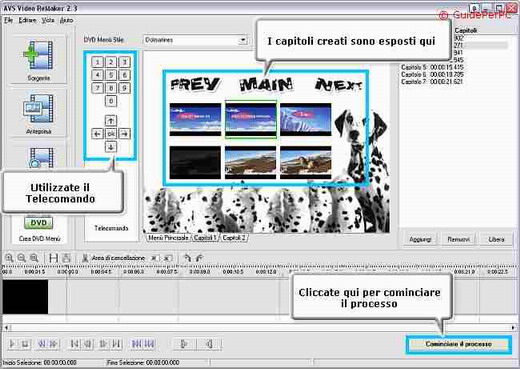
Task: Open the Sorgente source panel icon
Action: [x=38, y=59]
